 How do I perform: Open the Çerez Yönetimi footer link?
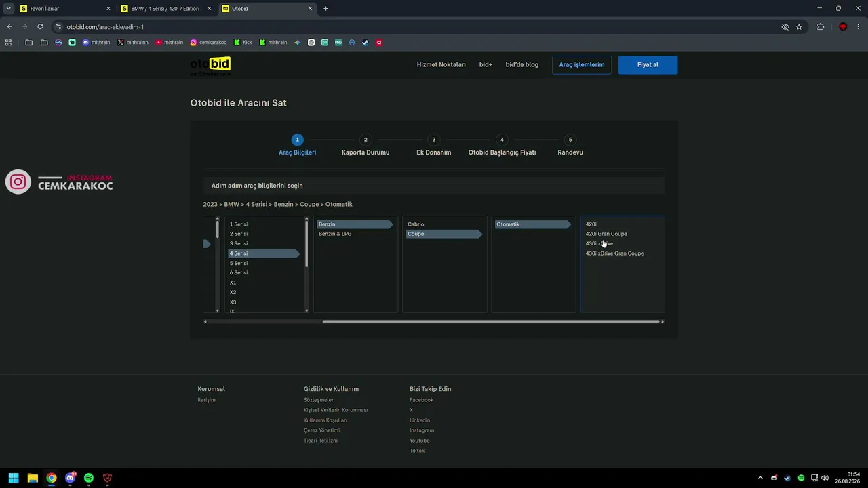pos(321,430)
